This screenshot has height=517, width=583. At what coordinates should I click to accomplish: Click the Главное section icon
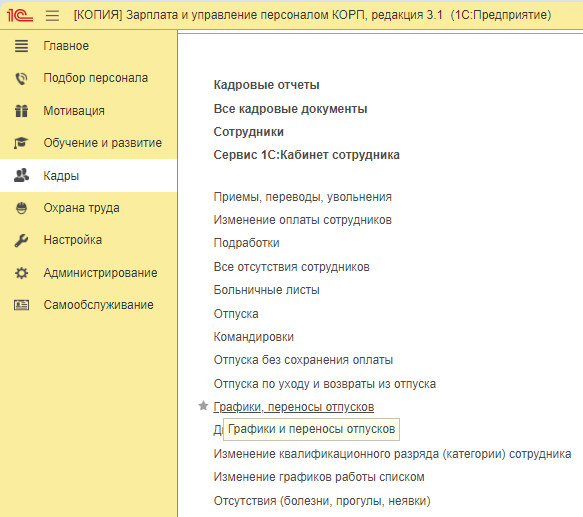[x=21, y=46]
